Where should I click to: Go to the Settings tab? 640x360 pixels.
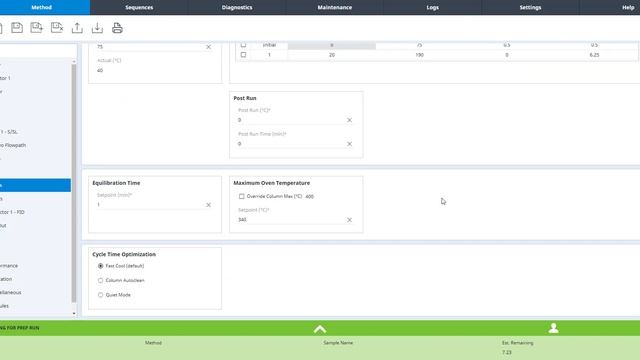pos(530,7)
